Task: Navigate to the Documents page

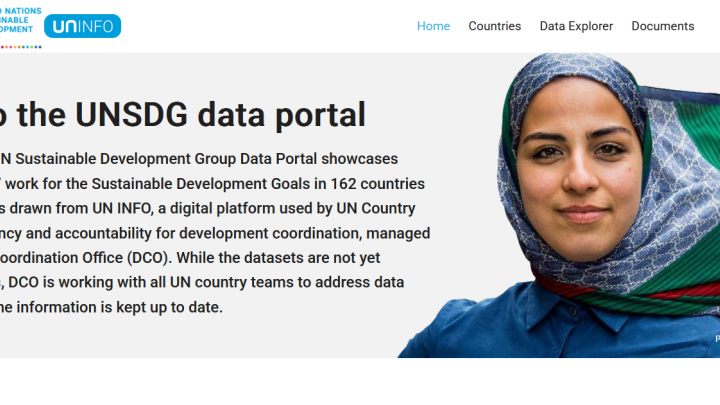Action: (662, 26)
